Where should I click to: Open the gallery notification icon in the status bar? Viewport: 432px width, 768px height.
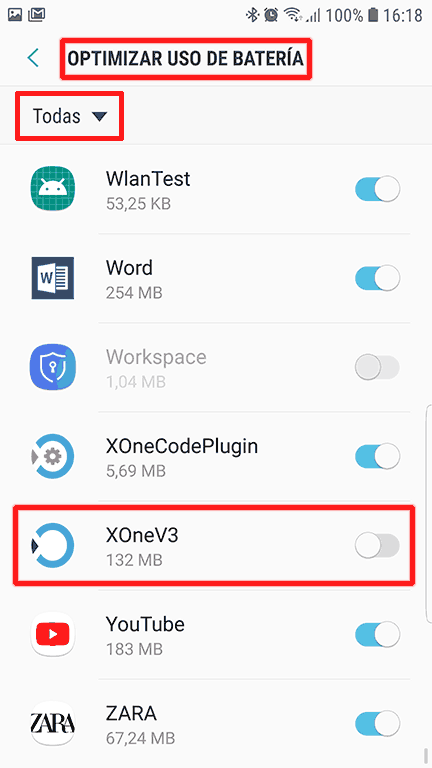[x=15, y=15]
